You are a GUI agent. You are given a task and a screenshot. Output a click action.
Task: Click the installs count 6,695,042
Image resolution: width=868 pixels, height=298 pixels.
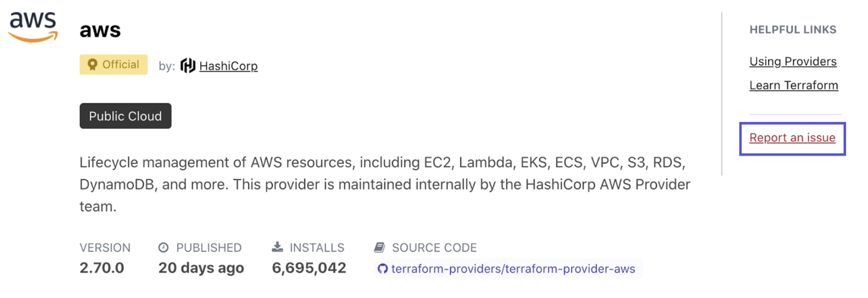(x=309, y=268)
